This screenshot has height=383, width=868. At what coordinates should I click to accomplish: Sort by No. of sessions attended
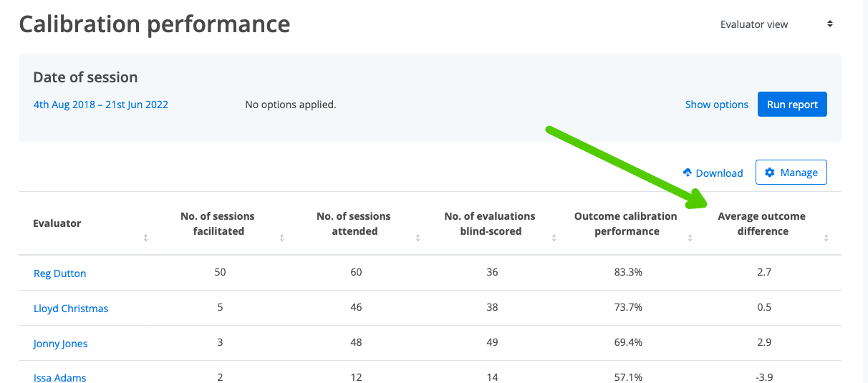(x=418, y=238)
